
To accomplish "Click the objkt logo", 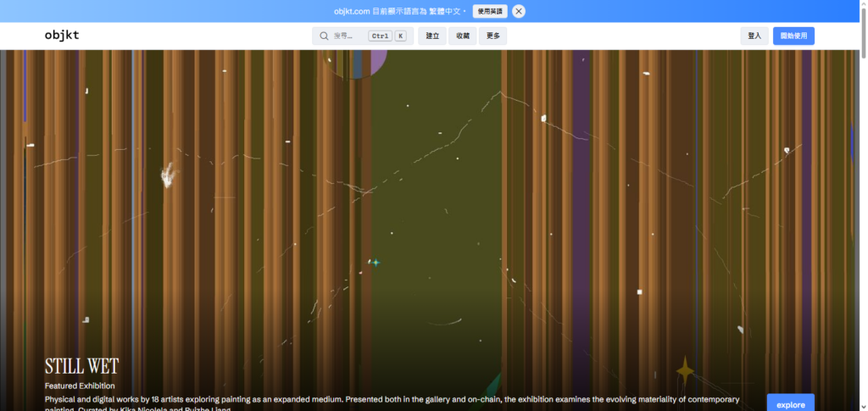I will tap(61, 36).
